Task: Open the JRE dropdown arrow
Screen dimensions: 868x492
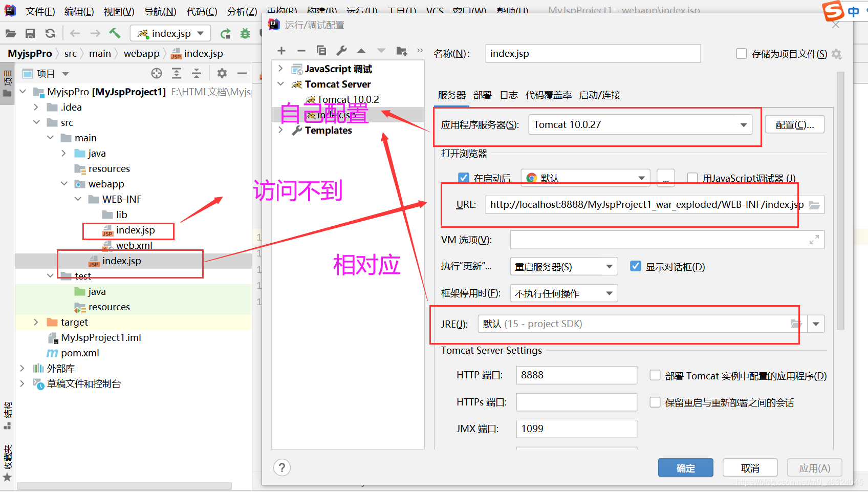Action: (816, 324)
